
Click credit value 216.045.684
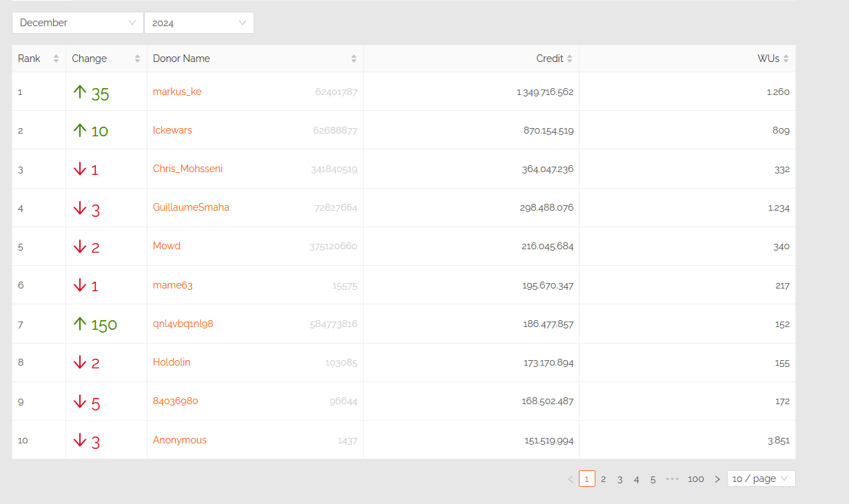click(548, 246)
